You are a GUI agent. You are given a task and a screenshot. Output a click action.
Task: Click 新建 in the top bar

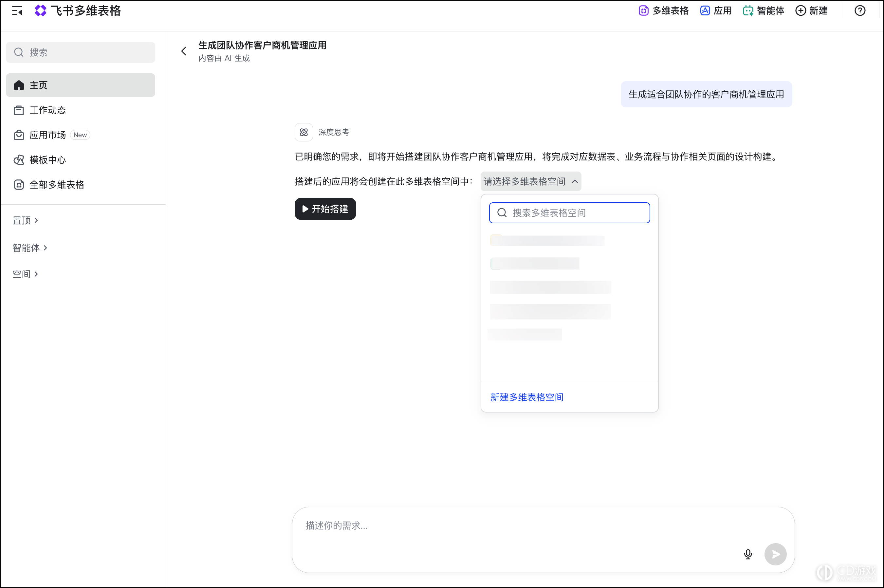click(811, 10)
